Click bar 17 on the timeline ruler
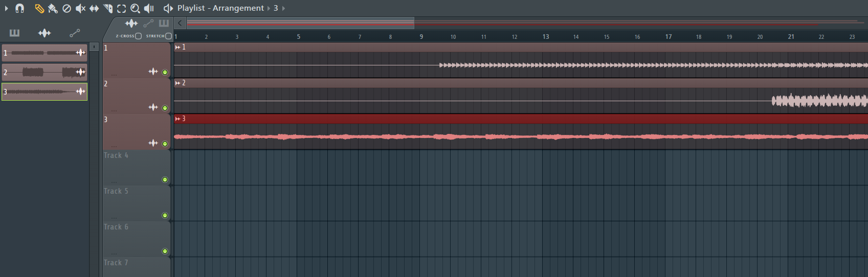Viewport: 868px width, 277px height. pyautogui.click(x=669, y=37)
